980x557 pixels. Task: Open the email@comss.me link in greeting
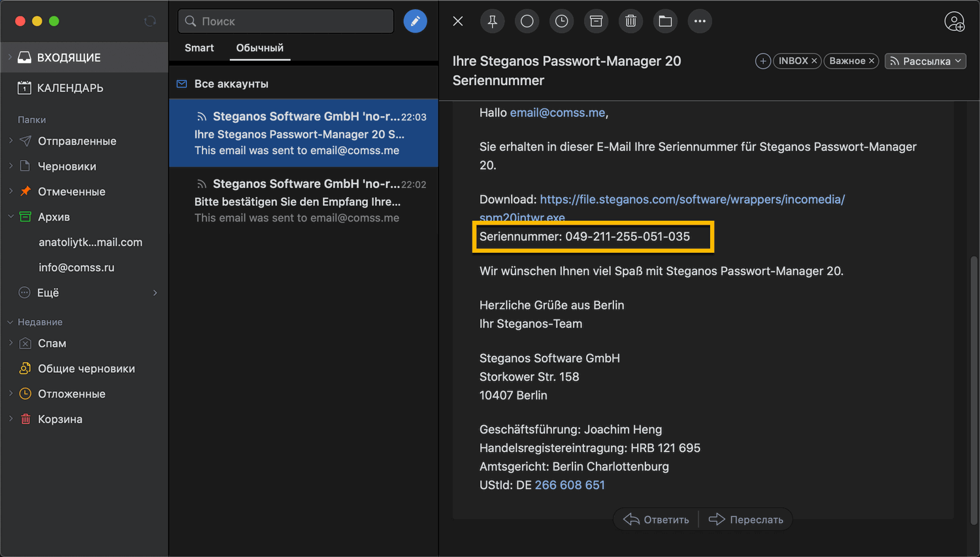coord(557,112)
